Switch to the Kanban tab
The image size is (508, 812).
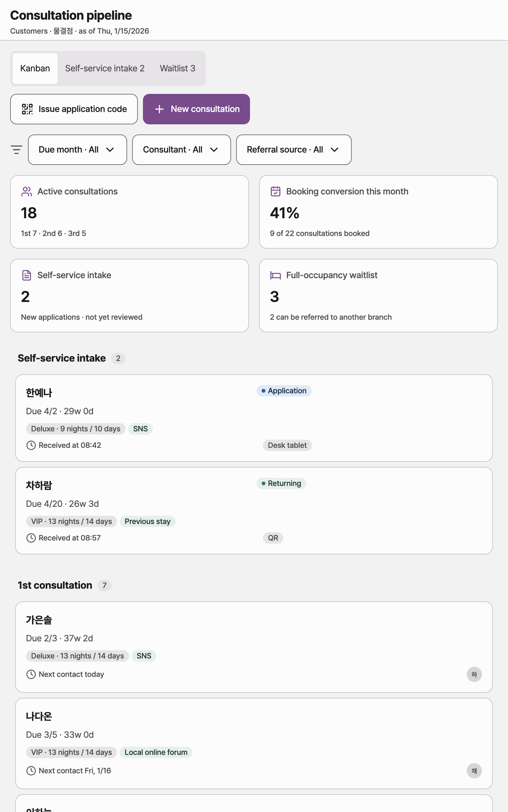click(x=35, y=69)
